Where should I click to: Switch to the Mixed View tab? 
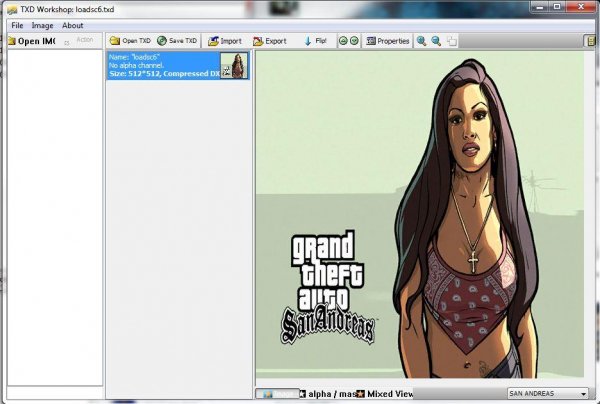tap(385, 394)
